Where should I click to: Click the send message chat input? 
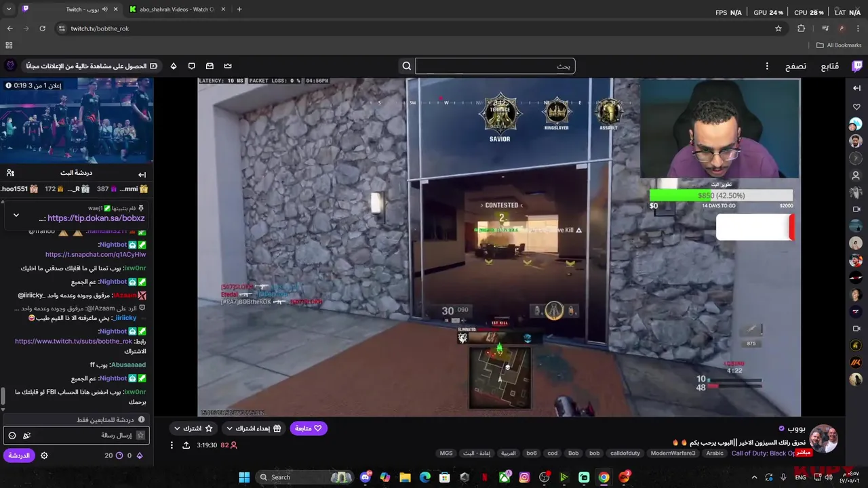click(x=75, y=435)
